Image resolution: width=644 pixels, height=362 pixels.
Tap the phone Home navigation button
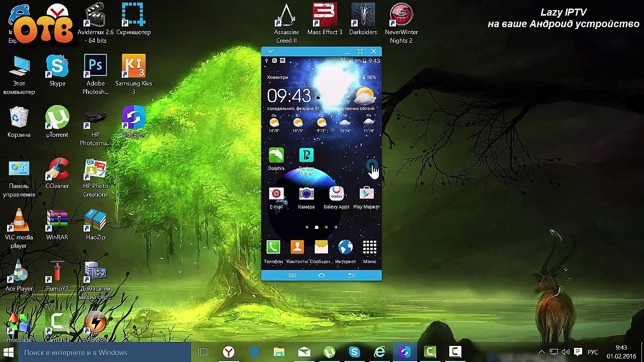point(321,276)
